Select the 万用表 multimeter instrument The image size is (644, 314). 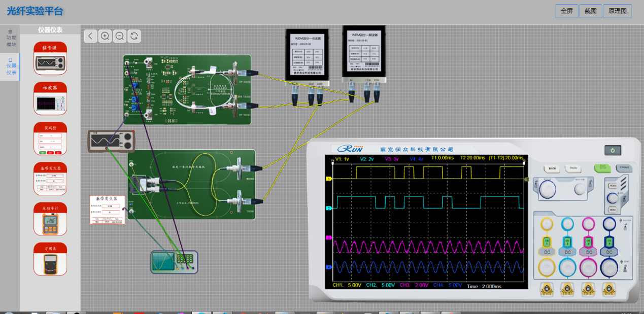click(x=50, y=259)
